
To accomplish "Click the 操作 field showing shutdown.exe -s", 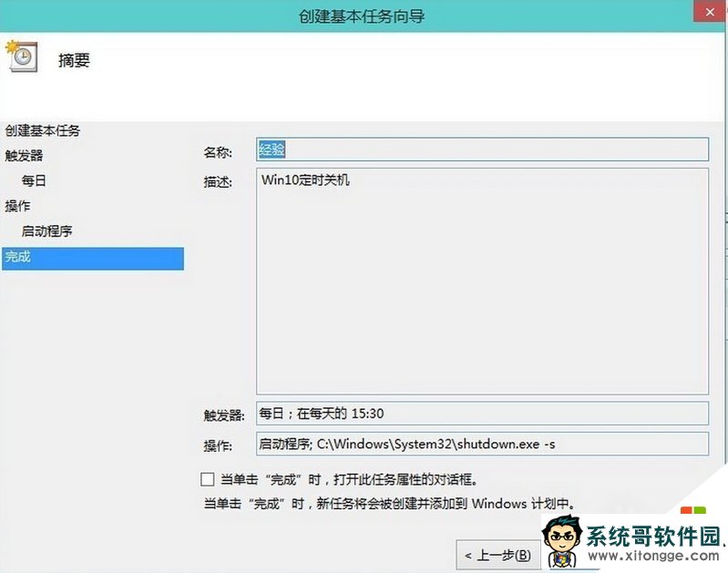I will 482,444.
